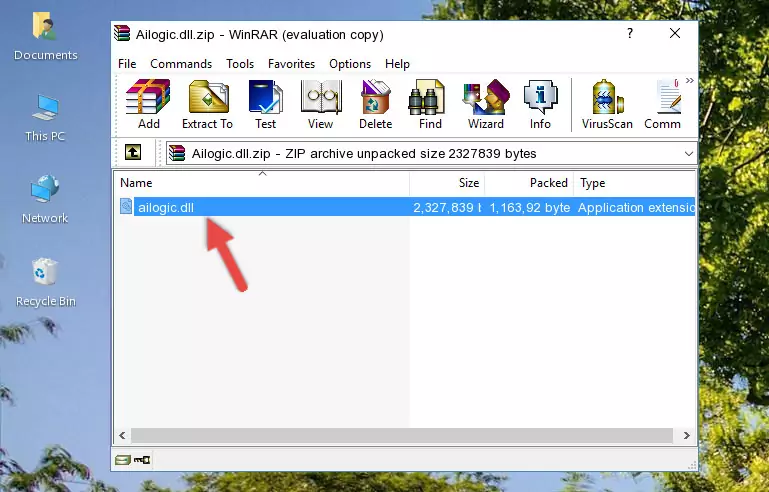Viewport: 769px width, 492px height.
Task: Select the Network desktop icon
Action: pyautogui.click(x=45, y=199)
